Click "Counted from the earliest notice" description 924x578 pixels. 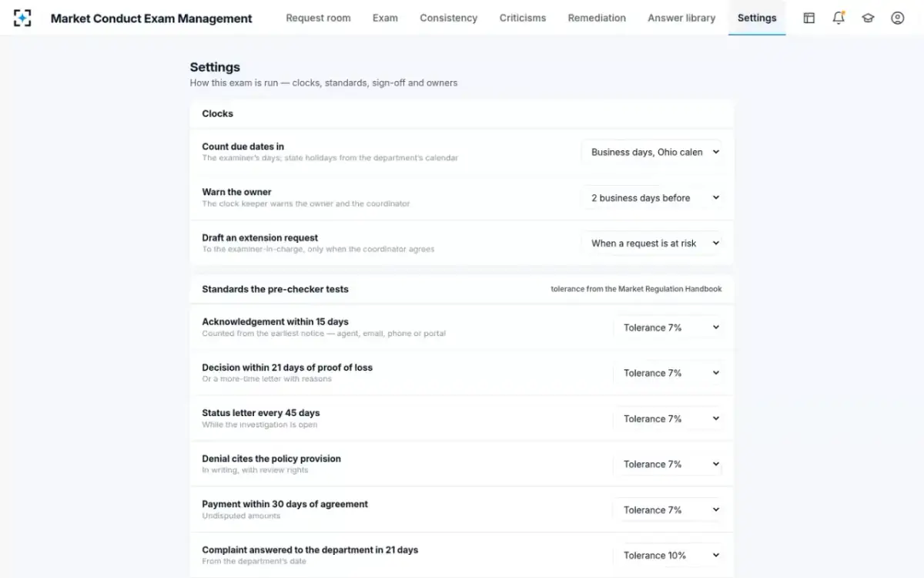[x=323, y=334]
